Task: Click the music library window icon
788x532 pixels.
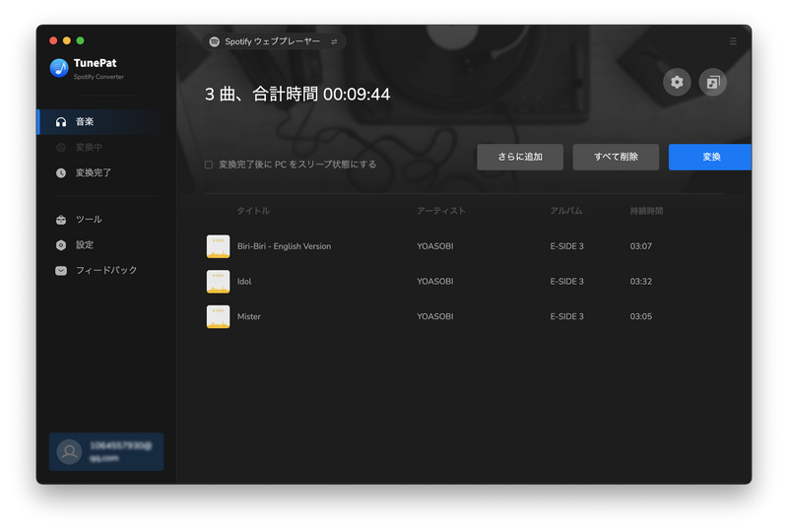Action: click(x=712, y=82)
